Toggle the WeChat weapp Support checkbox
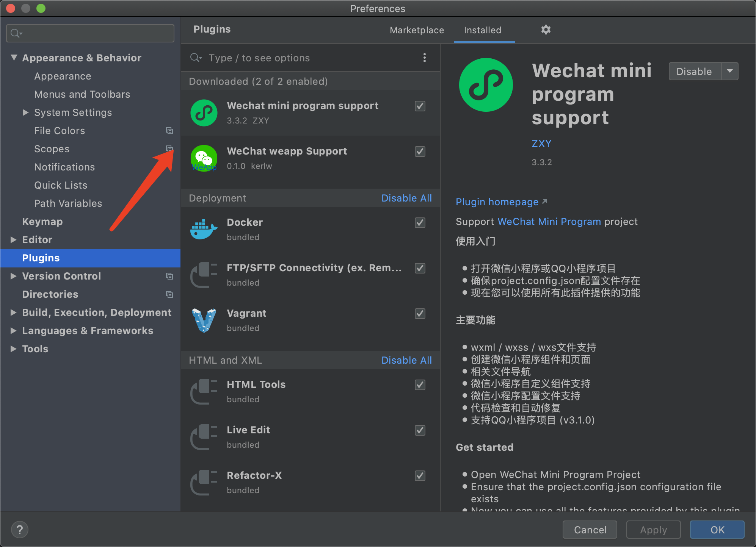 tap(420, 152)
